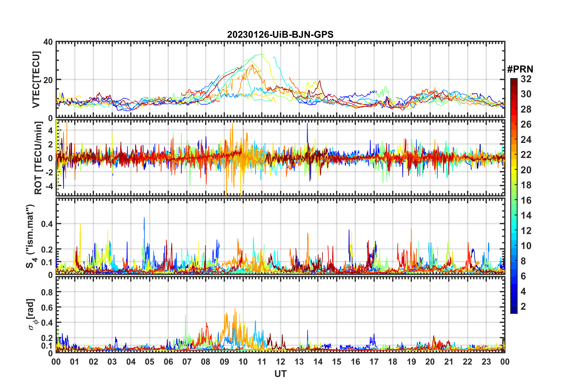
Task: Click the UT x-axis label
Action: pyautogui.click(x=280, y=374)
